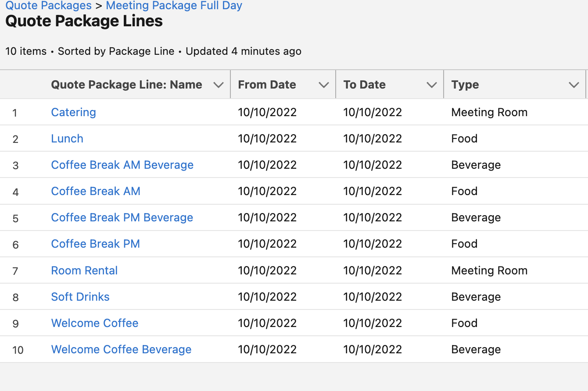Open the Lunch package line
588x391 pixels.
67,139
